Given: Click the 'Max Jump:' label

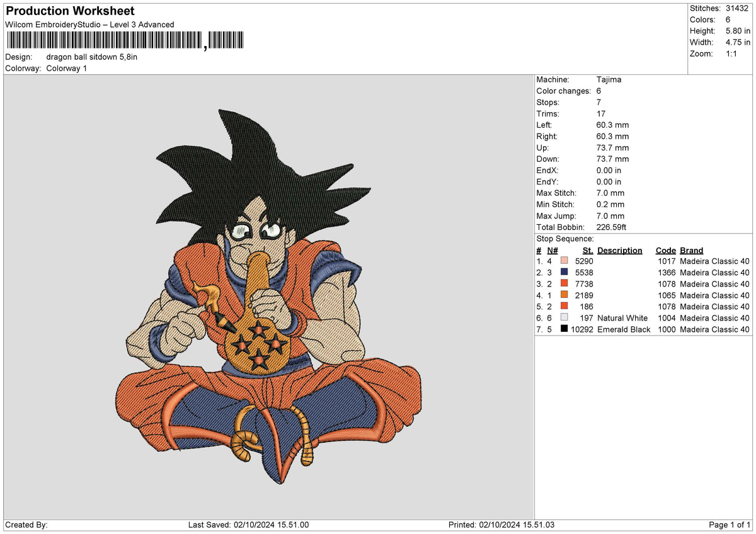Looking at the screenshot, I should [x=557, y=215].
